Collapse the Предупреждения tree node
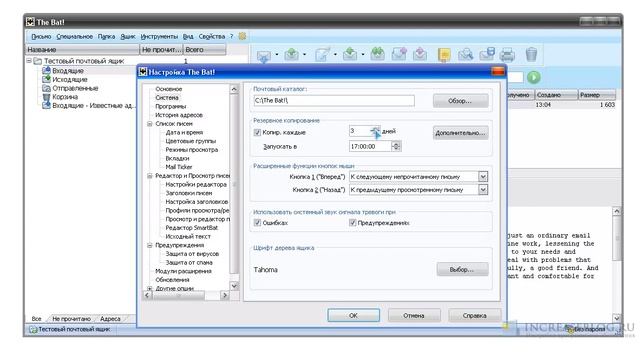The image size is (640, 360). click(150, 245)
